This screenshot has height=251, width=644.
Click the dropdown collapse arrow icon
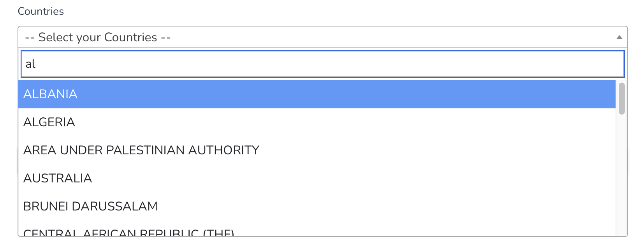click(619, 37)
